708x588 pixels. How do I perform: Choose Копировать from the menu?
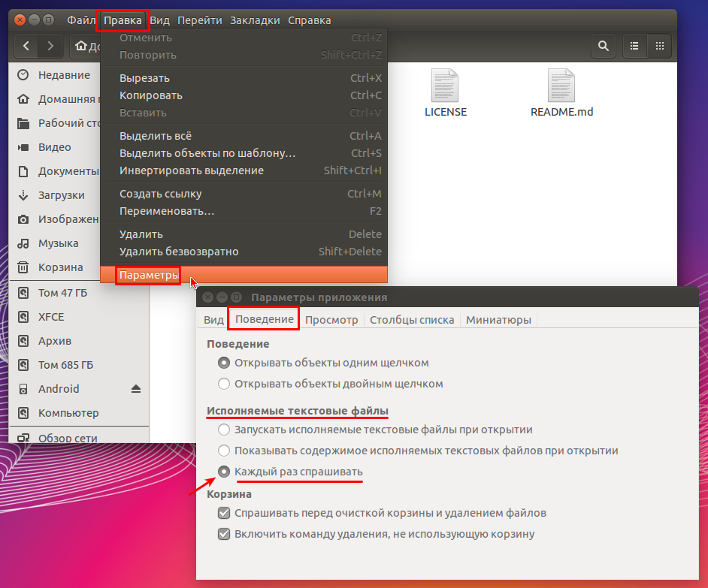coord(244,95)
